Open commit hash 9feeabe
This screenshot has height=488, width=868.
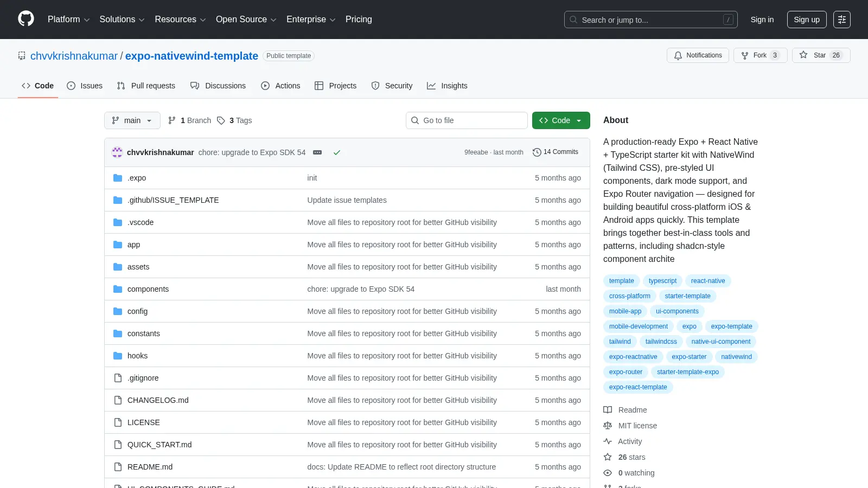pyautogui.click(x=476, y=152)
